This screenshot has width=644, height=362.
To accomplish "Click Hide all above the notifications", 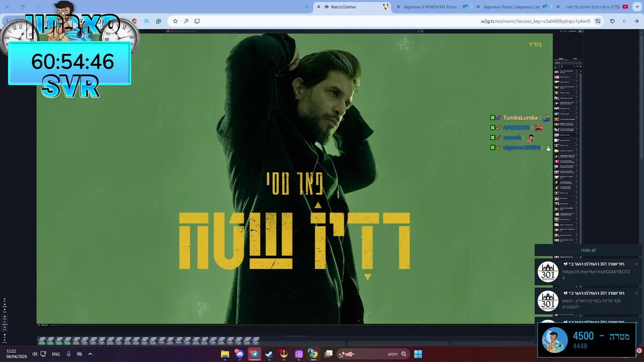I will click(x=588, y=250).
